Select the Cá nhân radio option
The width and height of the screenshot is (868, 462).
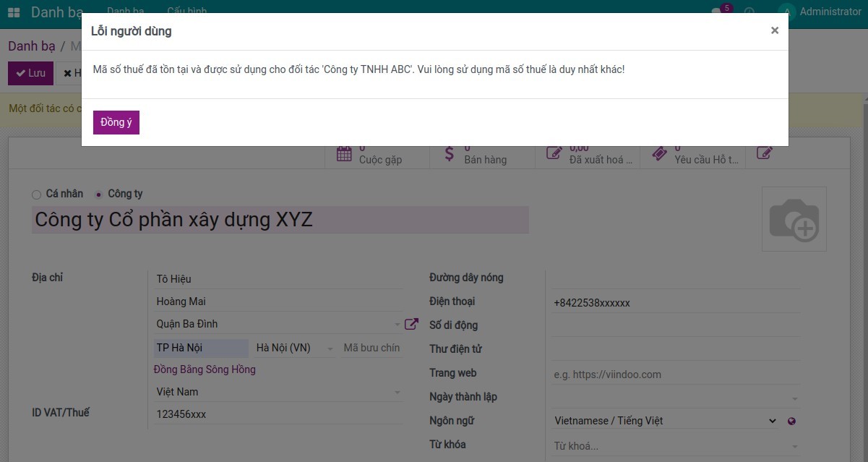click(x=37, y=194)
